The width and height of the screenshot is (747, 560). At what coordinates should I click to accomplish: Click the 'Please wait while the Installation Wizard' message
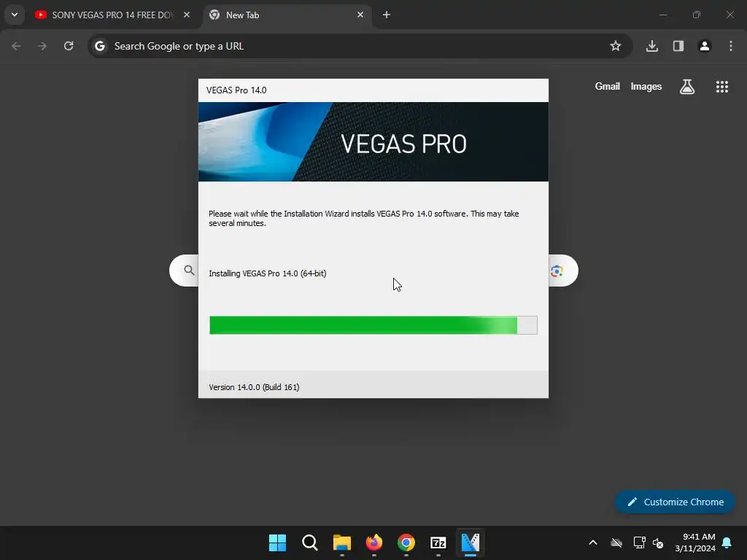364,218
